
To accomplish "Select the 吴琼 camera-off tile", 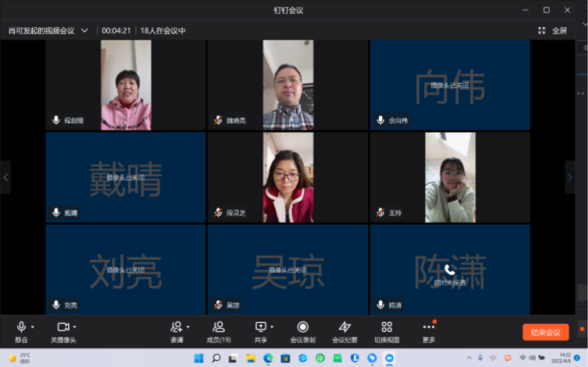I will click(288, 270).
